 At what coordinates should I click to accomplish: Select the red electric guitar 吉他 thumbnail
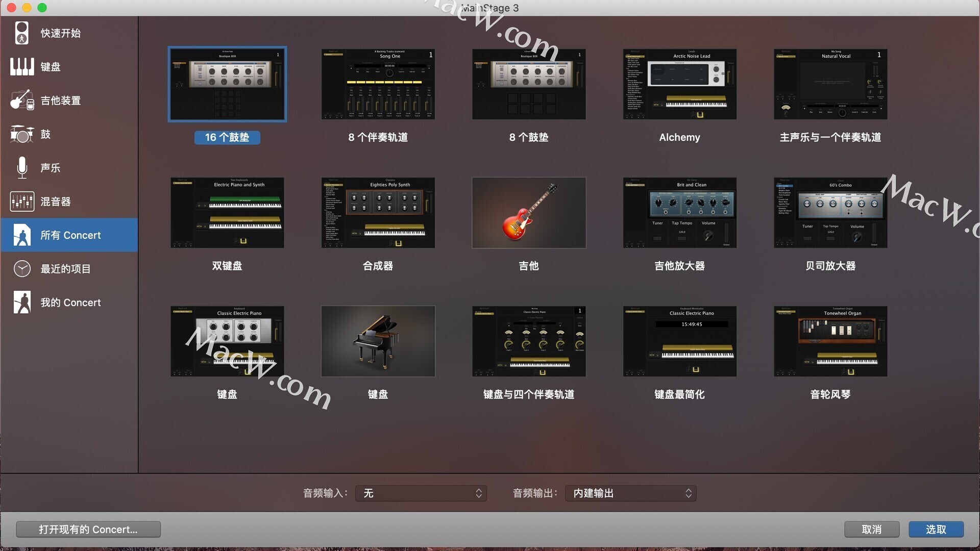point(529,213)
